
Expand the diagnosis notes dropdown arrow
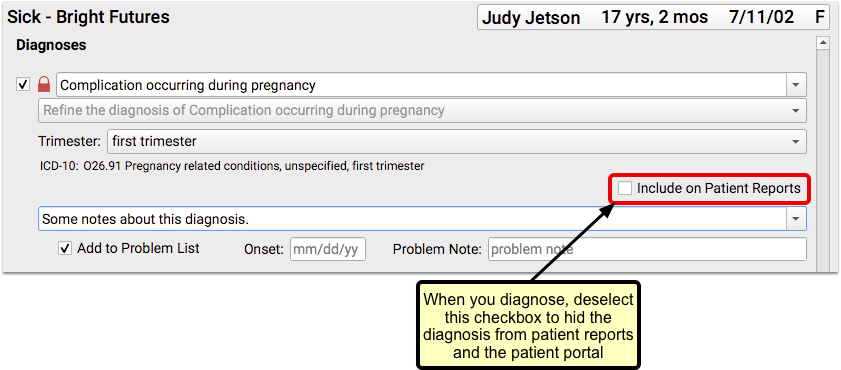(x=796, y=219)
